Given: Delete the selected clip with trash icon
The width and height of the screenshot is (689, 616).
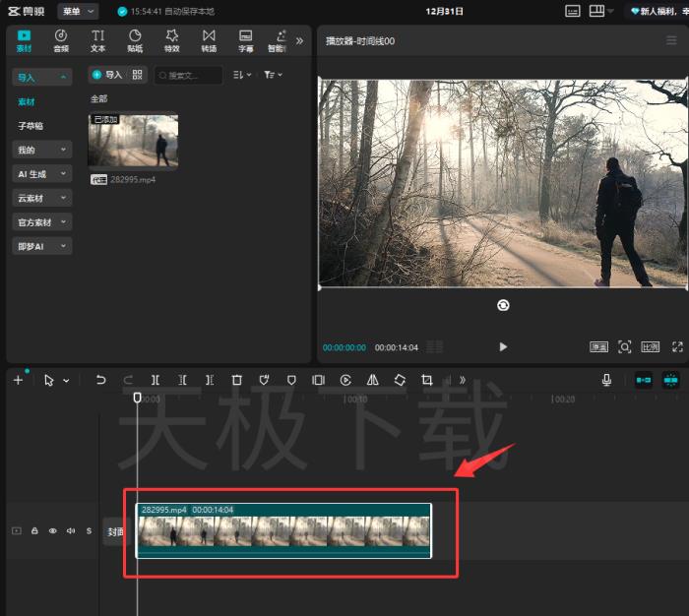Looking at the screenshot, I should tap(237, 380).
